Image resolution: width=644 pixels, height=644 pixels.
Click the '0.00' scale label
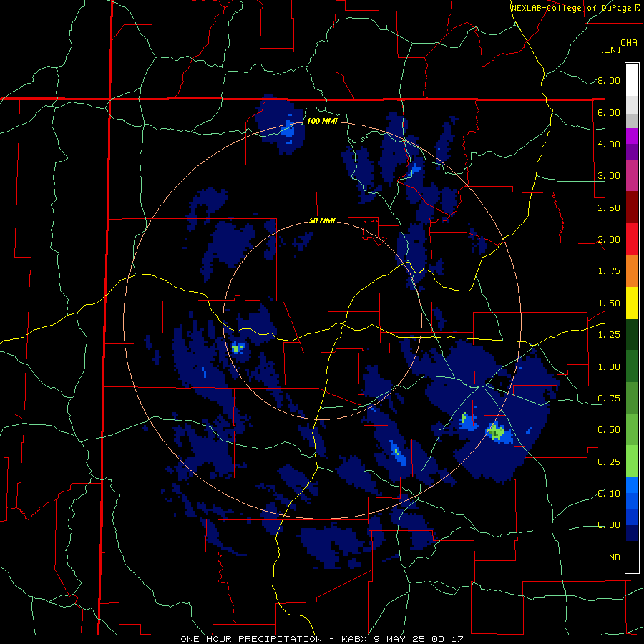click(x=609, y=525)
